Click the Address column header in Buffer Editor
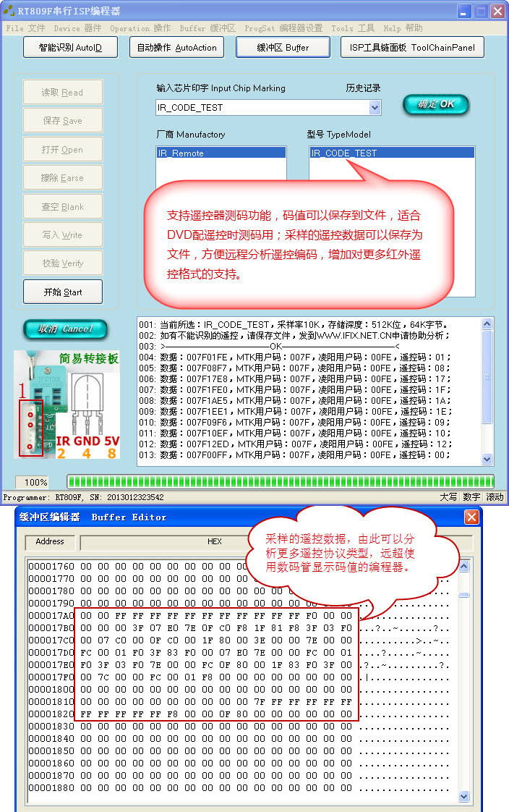This screenshot has height=812, width=509. 50,542
